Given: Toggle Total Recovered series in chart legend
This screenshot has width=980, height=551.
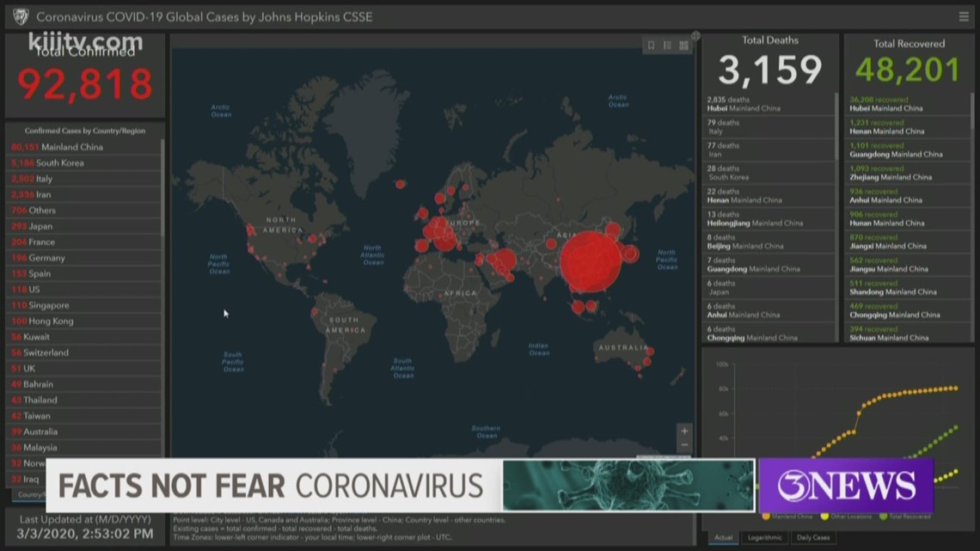Looking at the screenshot, I should point(906,517).
